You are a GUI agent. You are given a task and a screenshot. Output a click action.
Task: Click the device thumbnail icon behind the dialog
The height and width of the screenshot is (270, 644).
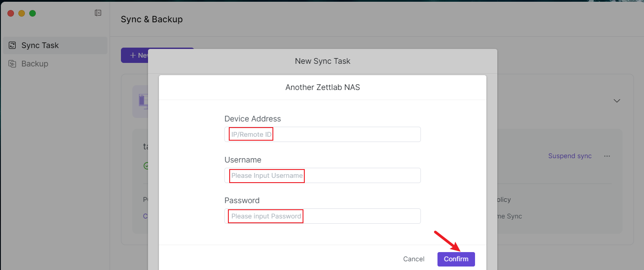(x=141, y=101)
